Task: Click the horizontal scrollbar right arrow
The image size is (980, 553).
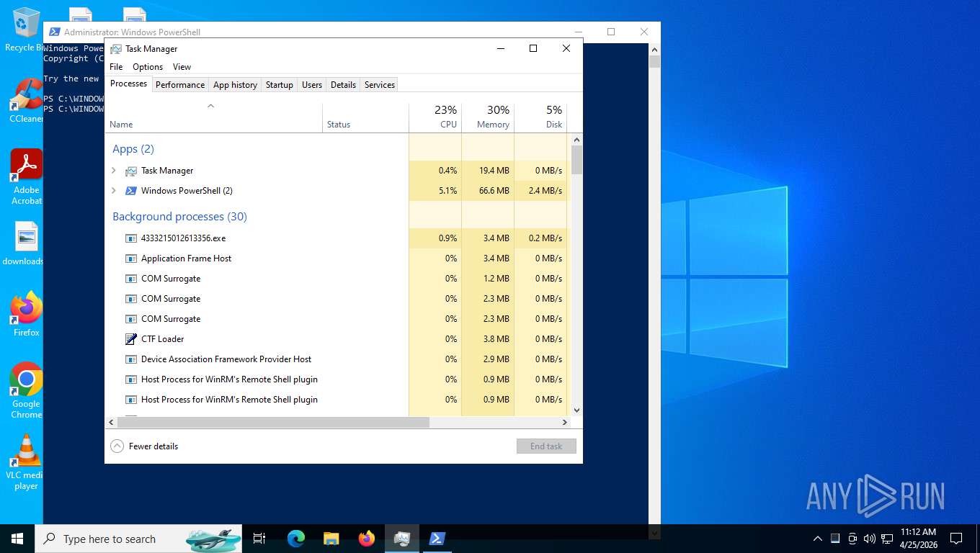Action: (x=565, y=423)
